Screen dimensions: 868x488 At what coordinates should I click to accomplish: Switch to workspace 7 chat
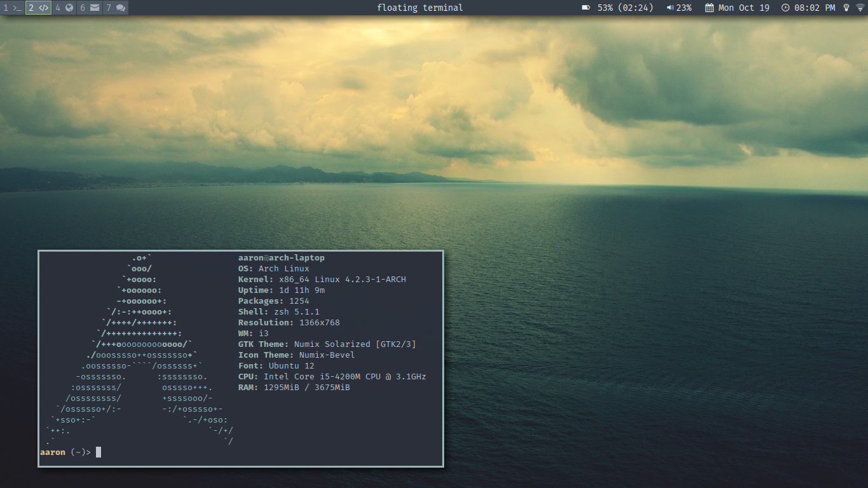click(x=116, y=8)
